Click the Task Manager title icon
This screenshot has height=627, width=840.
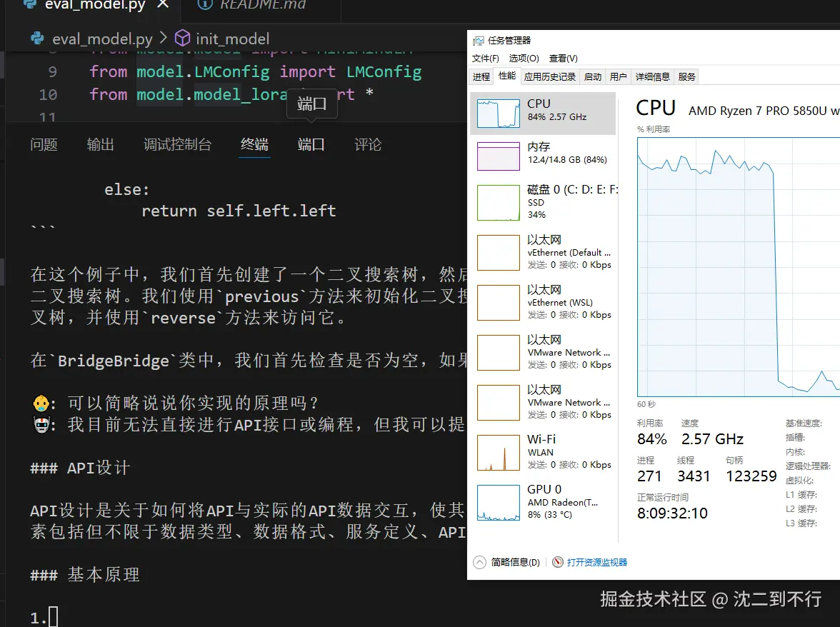477,41
